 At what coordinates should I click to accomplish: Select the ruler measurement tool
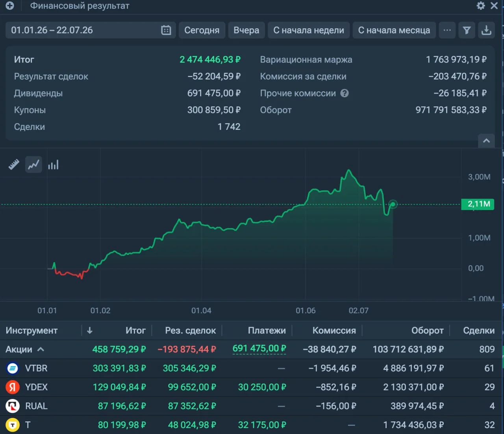(x=14, y=164)
